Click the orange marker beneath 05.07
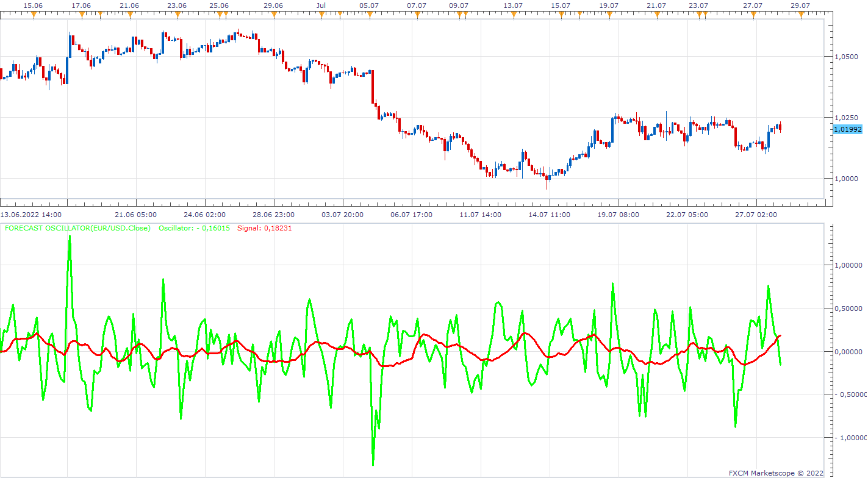The width and height of the screenshot is (868, 478). 369,15
